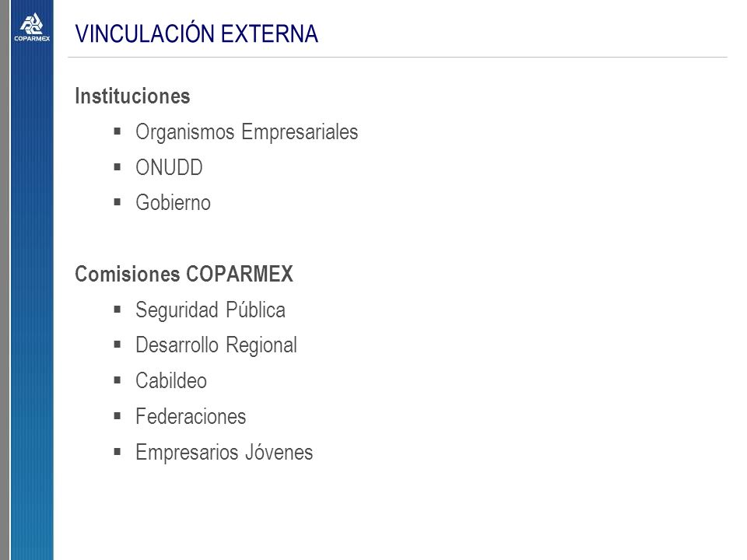Click the bullet marker before ONUDD
Viewport: 747px width, 560px height.
[x=117, y=166]
